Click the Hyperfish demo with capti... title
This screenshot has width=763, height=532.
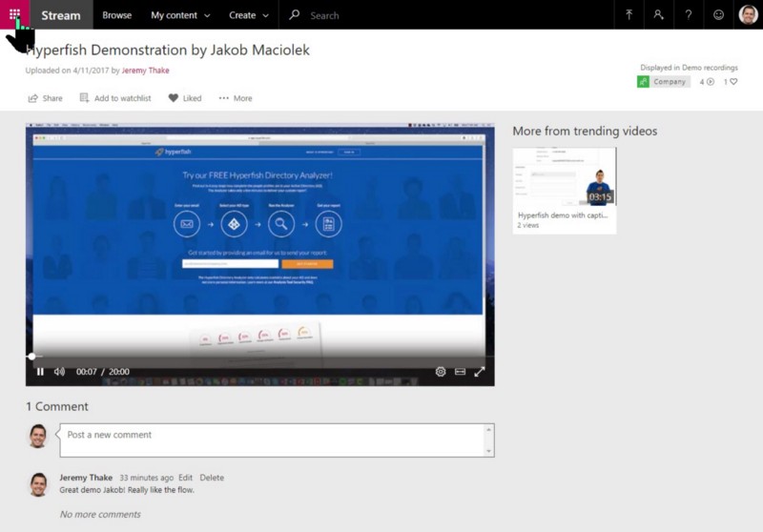pyautogui.click(x=563, y=215)
